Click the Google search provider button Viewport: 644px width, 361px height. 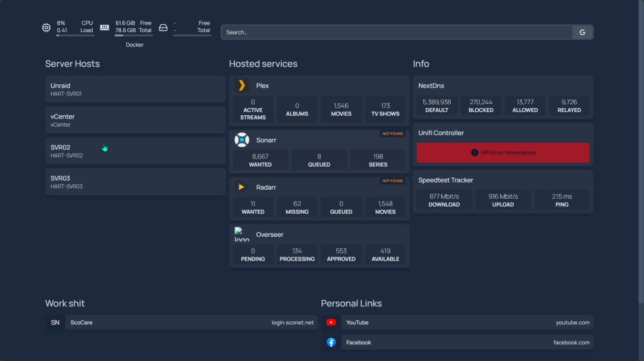tap(582, 32)
